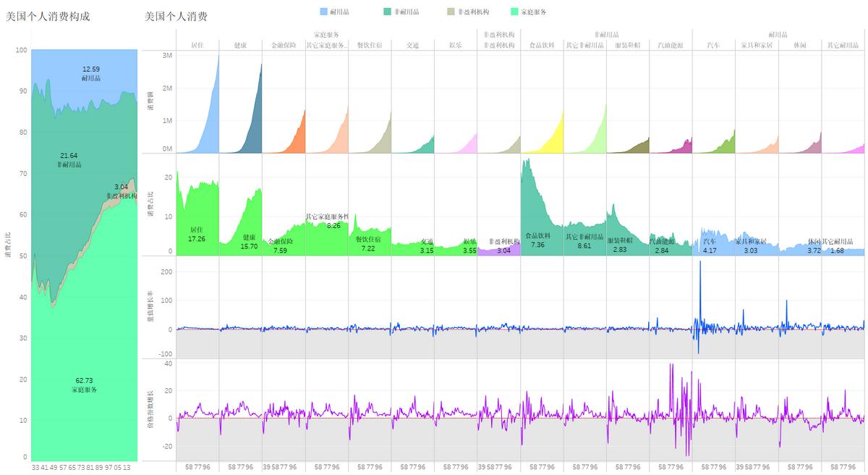Select the 食品饮料 7.36 share area
The image size is (868, 475).
[x=539, y=240]
